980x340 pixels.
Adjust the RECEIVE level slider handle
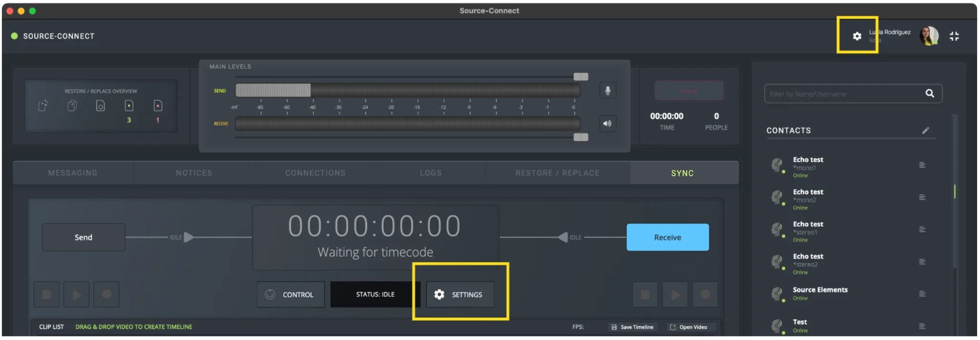581,137
